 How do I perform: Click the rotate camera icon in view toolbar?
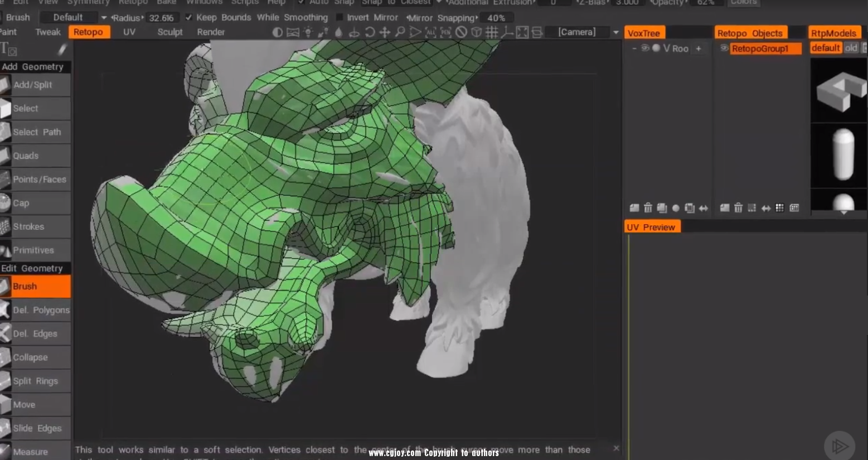[x=370, y=32]
